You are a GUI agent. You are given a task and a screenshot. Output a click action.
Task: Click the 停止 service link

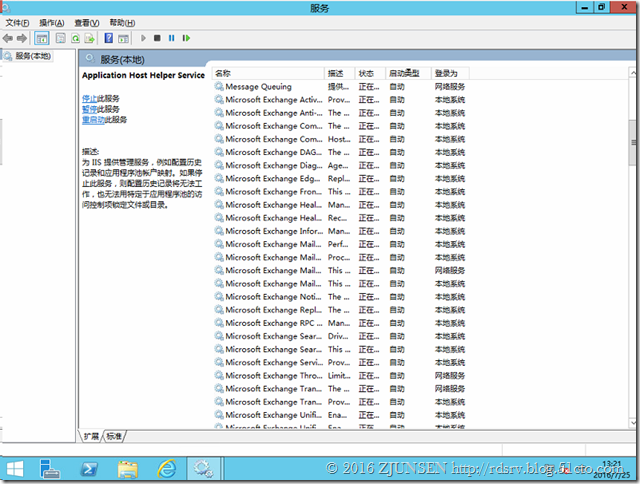[x=89, y=98]
